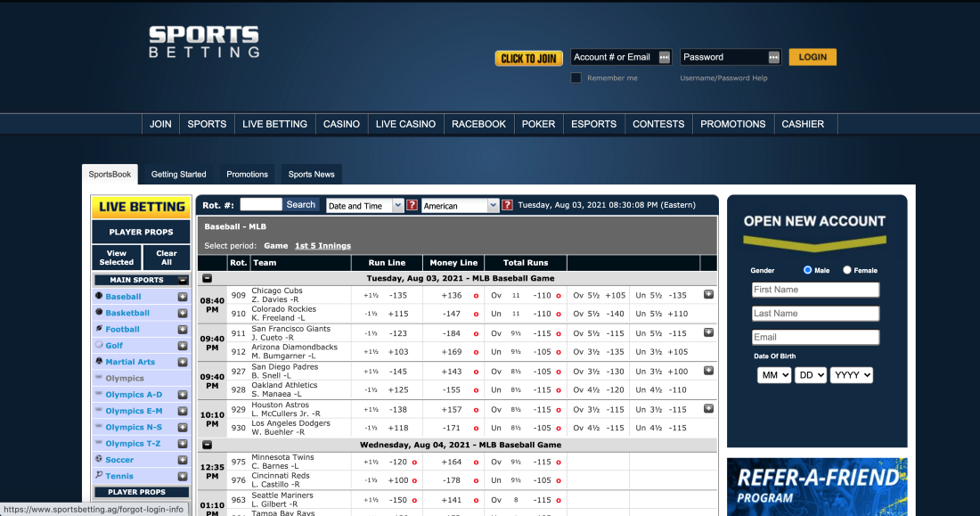Click the golf ball icon in sidebar
This screenshot has height=516, width=980.
[x=99, y=345]
